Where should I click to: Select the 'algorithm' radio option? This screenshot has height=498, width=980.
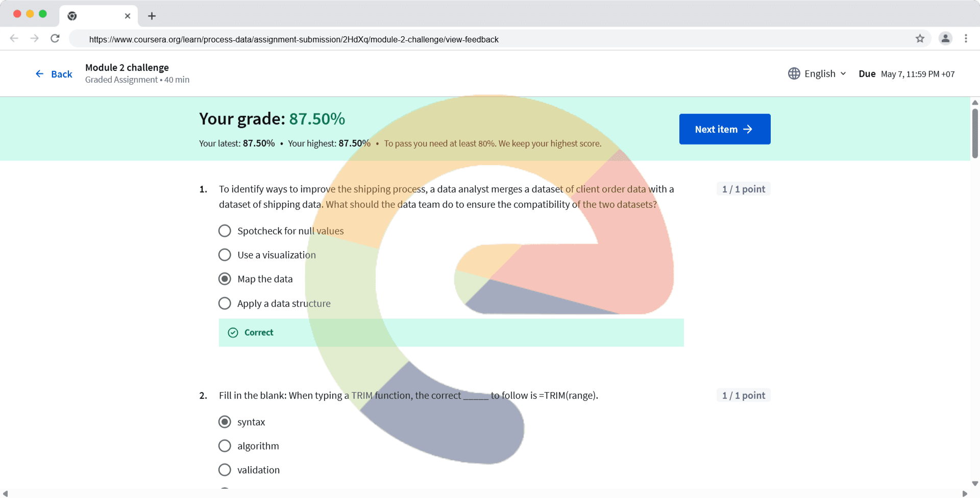click(225, 446)
